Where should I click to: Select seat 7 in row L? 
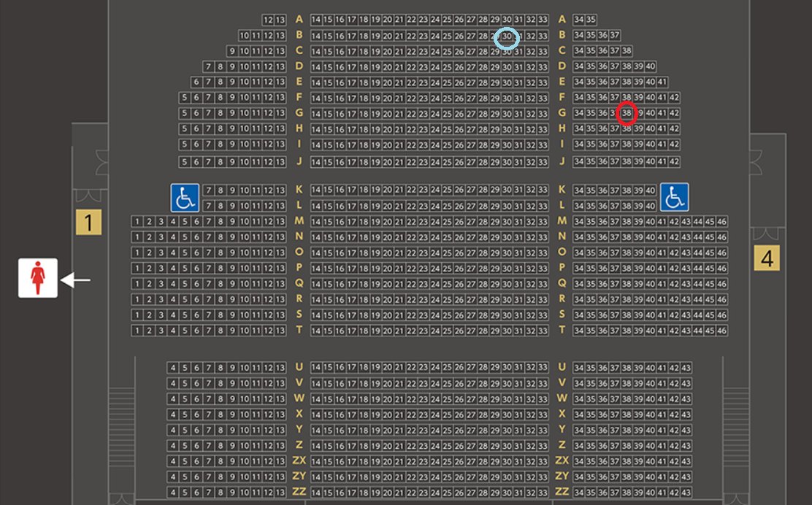[208, 206]
